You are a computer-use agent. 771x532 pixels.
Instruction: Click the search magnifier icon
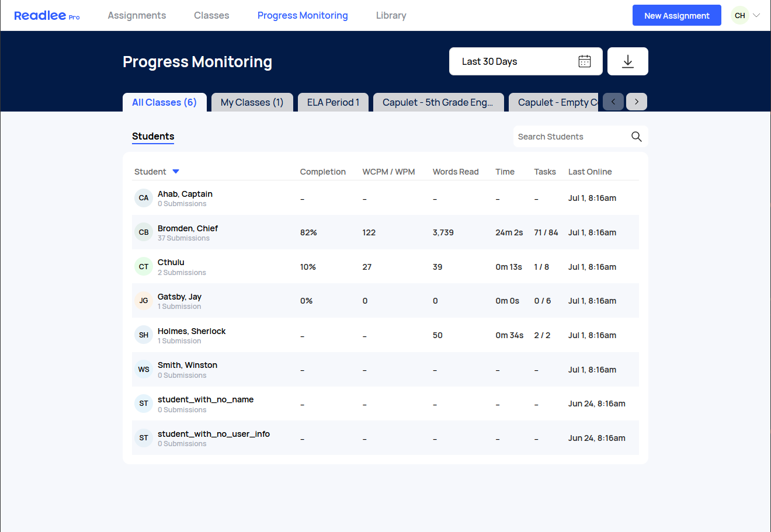click(x=637, y=137)
